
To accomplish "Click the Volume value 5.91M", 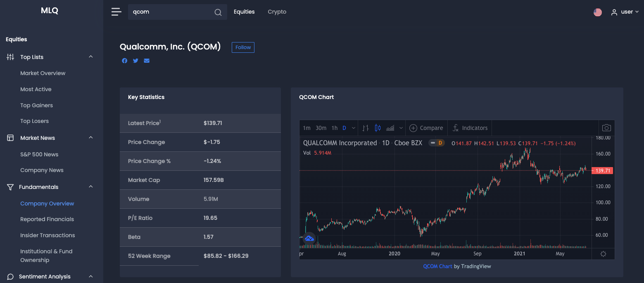I will click(x=211, y=199).
